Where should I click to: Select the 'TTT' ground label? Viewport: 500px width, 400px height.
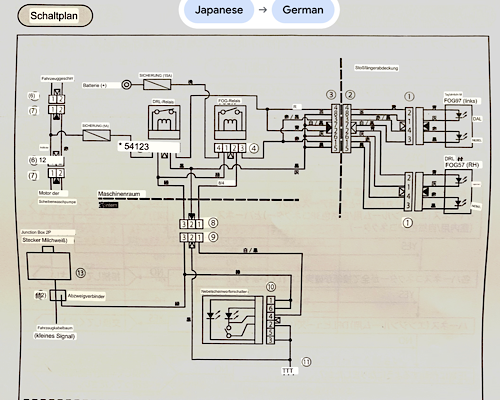[x=288, y=371]
